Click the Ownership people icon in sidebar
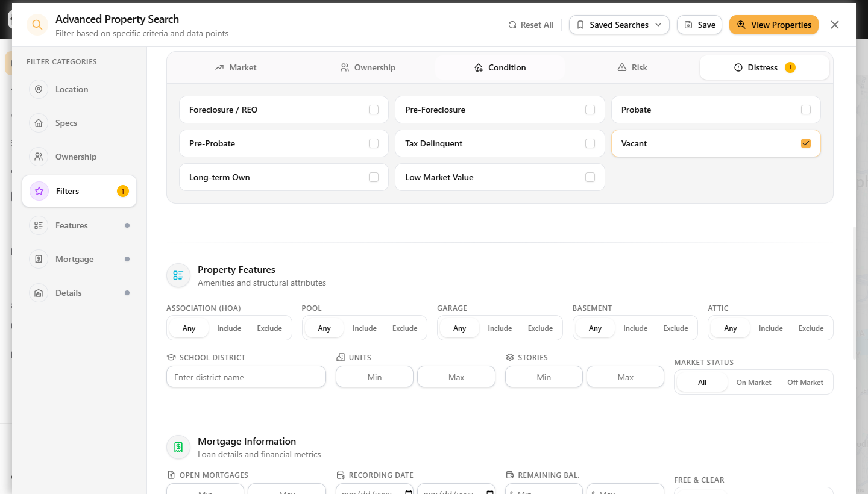The image size is (868, 494). point(39,157)
